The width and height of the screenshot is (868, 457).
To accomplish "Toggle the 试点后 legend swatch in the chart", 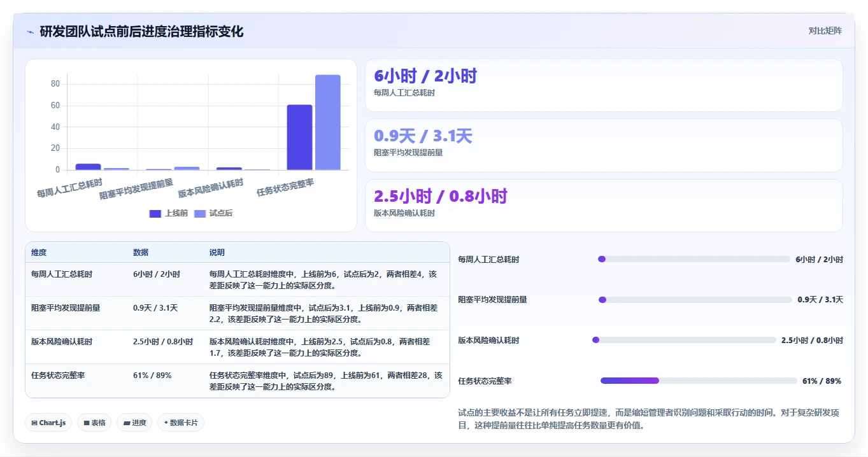I will pyautogui.click(x=200, y=213).
